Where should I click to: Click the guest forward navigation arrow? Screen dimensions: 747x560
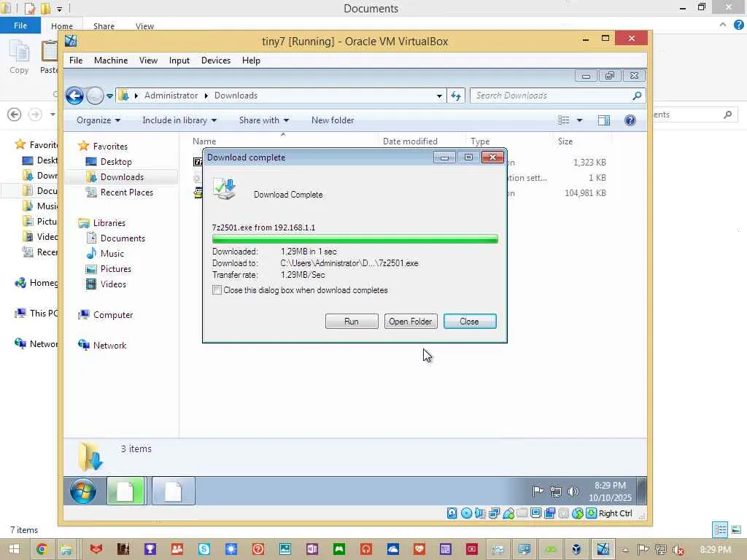click(x=95, y=96)
